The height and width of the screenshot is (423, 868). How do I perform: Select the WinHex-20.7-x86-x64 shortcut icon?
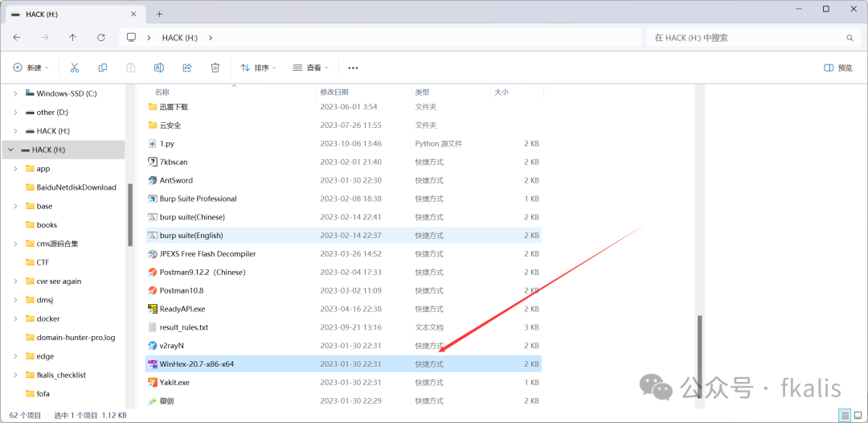click(153, 363)
